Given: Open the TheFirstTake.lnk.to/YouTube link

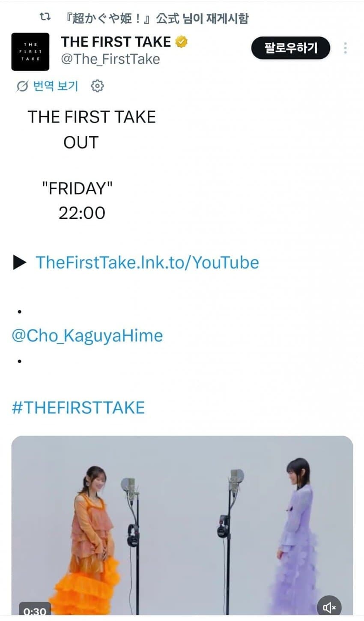Looking at the screenshot, I should pyautogui.click(x=147, y=262).
